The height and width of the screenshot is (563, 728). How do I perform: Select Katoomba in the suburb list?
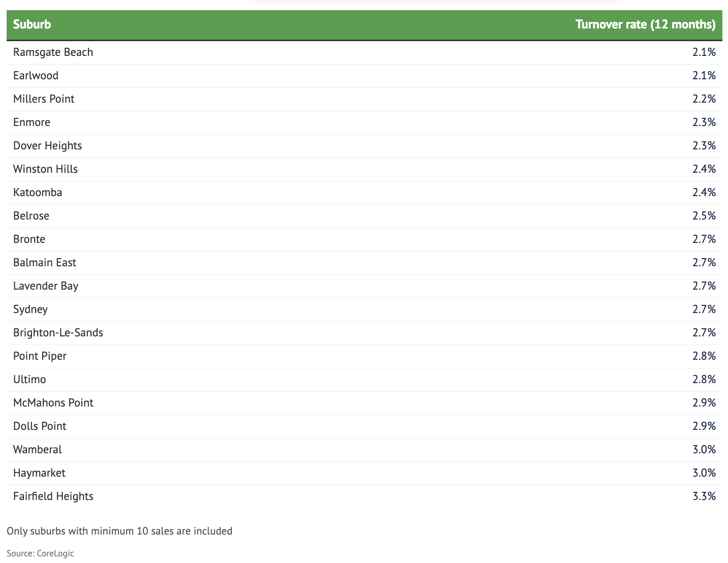tap(38, 193)
